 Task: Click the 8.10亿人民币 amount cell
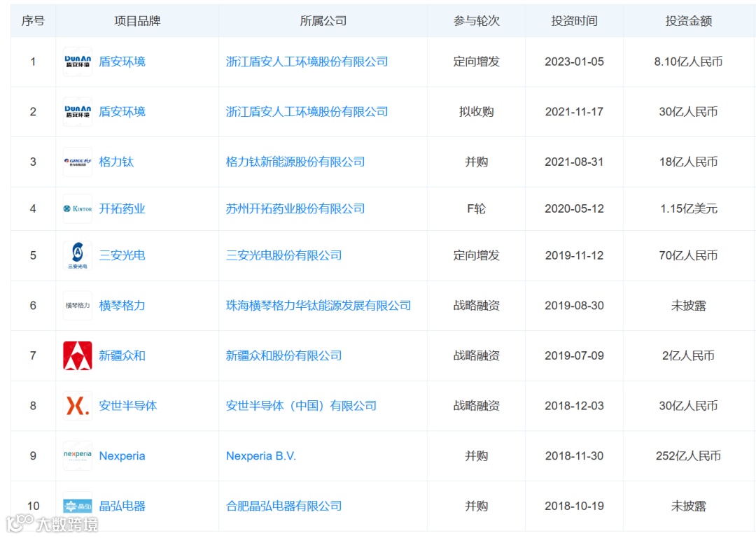[x=689, y=62]
